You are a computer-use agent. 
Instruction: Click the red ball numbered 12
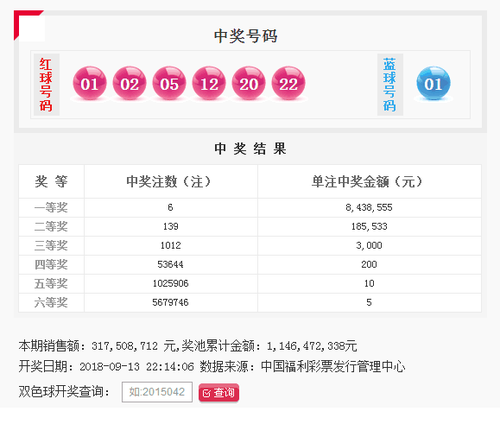pos(209,83)
